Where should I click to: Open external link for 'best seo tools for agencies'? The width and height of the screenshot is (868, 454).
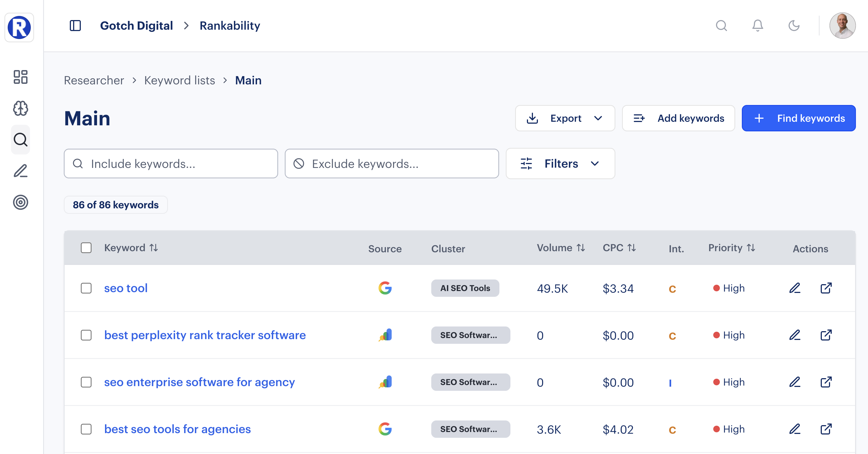(826, 429)
